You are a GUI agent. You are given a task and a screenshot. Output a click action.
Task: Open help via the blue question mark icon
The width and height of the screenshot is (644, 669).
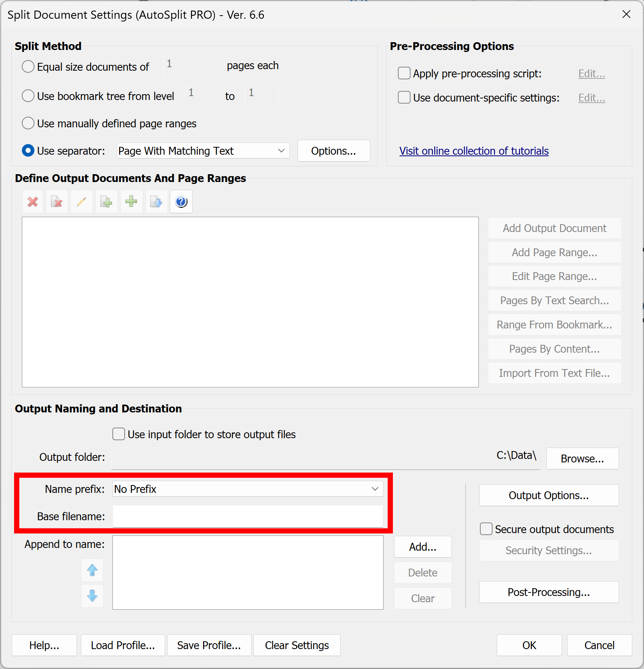point(181,202)
